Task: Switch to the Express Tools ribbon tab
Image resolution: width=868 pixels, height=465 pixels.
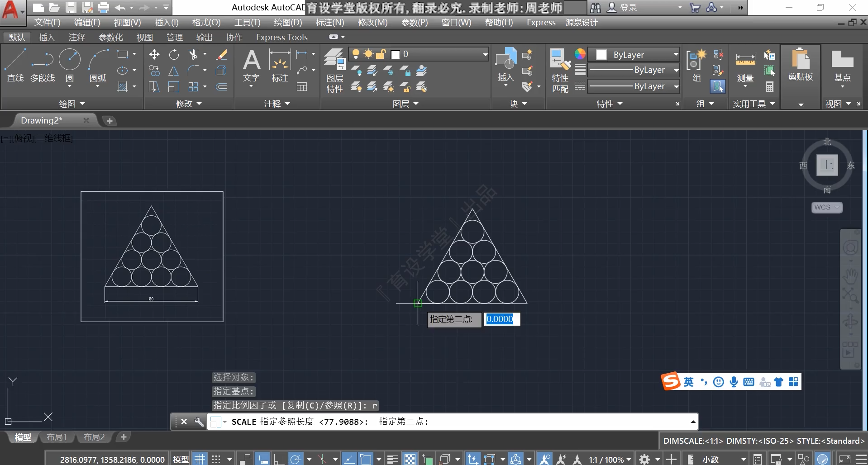Action: click(x=281, y=37)
